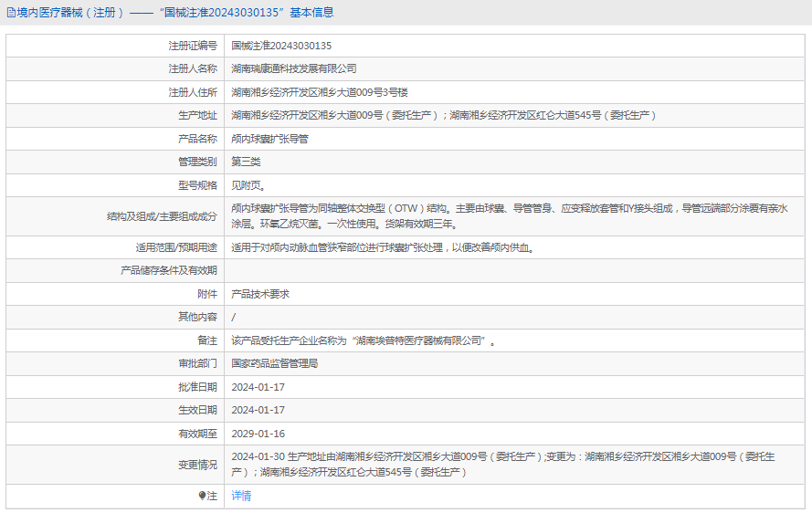Viewport: 812px width, 513px height.
Task: Select the value 第三类
Action: click(246, 162)
